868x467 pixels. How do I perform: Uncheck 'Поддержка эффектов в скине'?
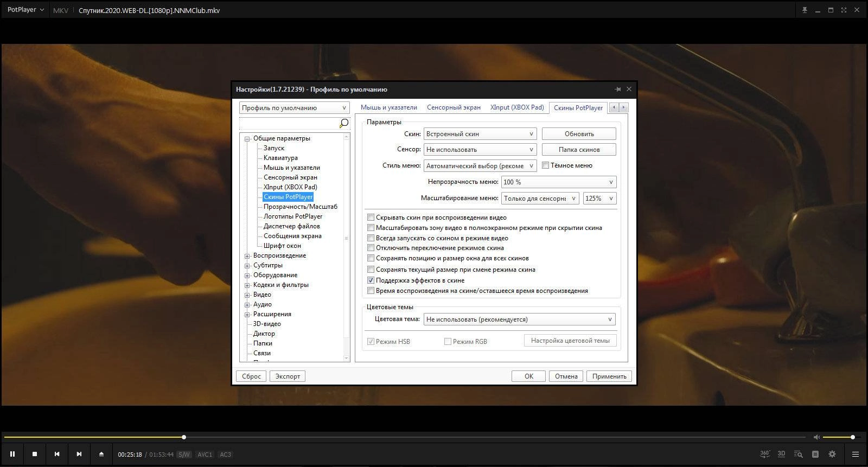371,280
